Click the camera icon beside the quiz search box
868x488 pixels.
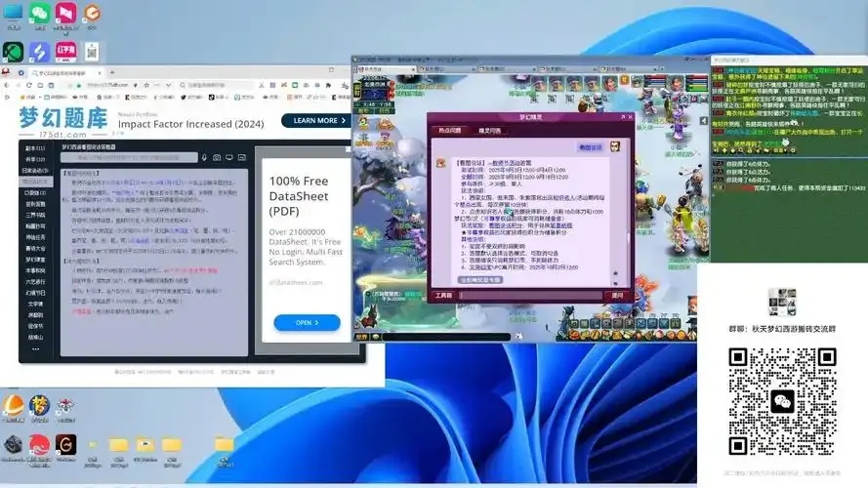tap(217, 158)
